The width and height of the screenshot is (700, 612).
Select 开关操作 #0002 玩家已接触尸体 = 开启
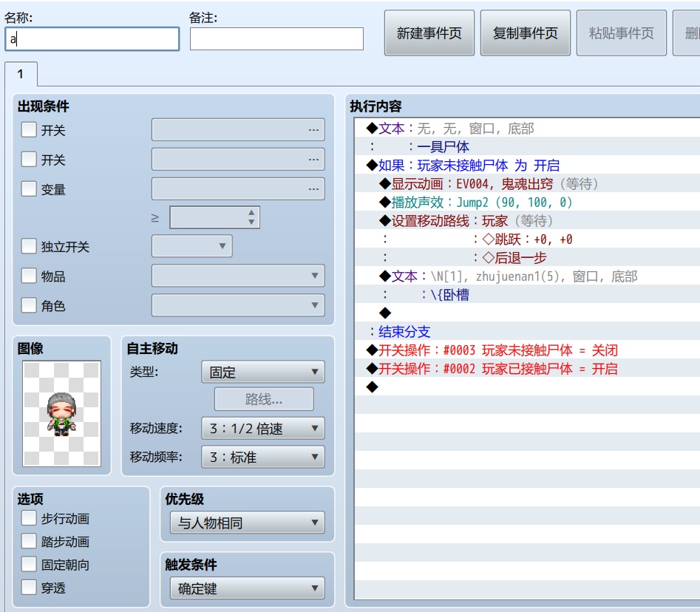pyautogui.click(x=527, y=369)
